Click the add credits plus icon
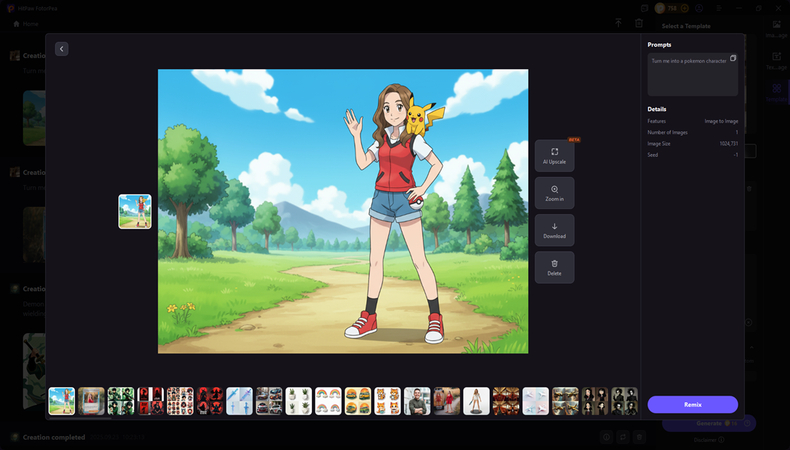This screenshot has height=450, width=790. click(x=684, y=9)
